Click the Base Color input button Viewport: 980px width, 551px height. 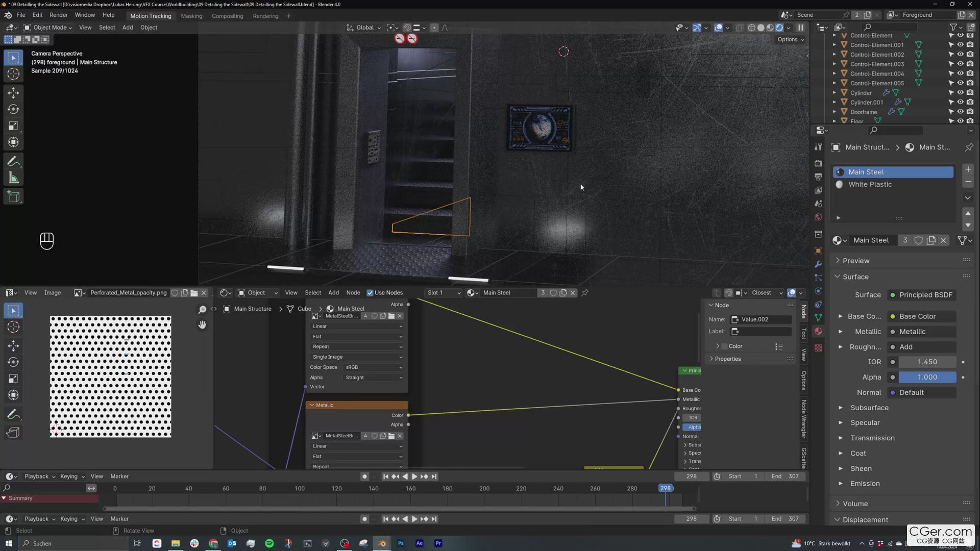(x=922, y=316)
